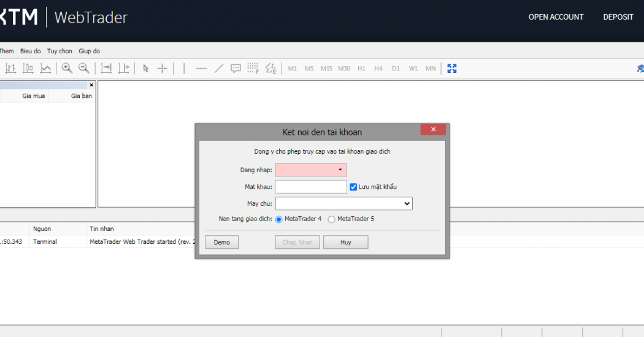The width and height of the screenshot is (644, 337).
Task: Zoom out of the chart
Action: [x=84, y=69]
